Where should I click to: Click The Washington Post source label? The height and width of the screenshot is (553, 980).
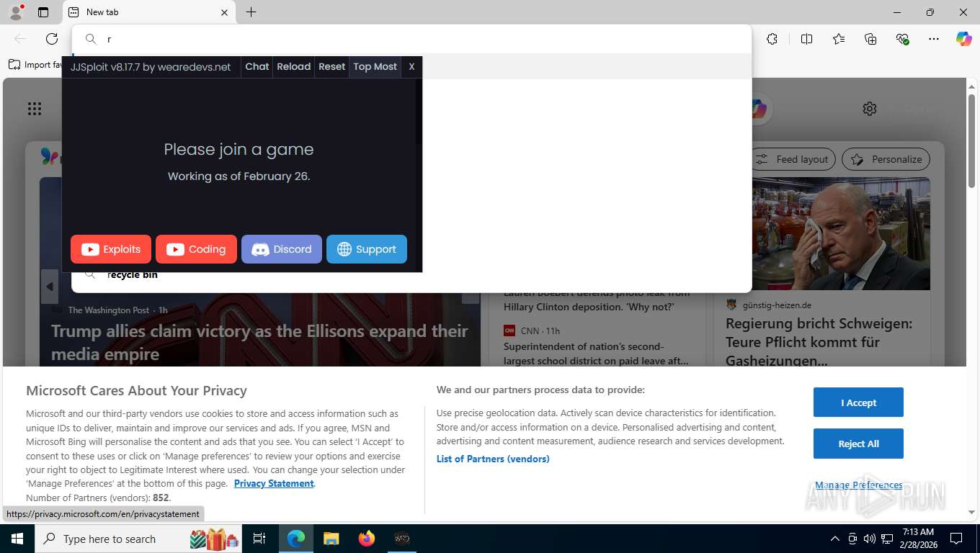click(108, 310)
